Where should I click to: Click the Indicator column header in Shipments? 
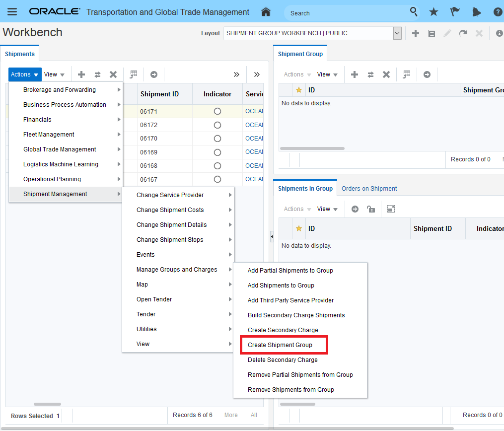[217, 94]
